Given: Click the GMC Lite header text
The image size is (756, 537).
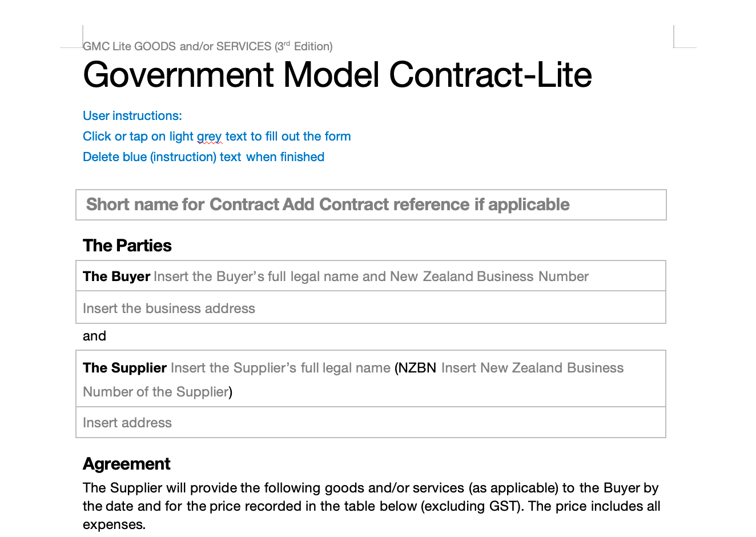Looking at the screenshot, I should pos(208,46).
